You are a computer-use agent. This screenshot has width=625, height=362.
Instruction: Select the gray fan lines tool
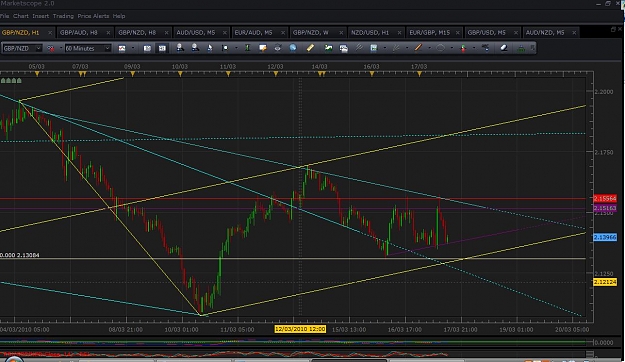[396, 48]
